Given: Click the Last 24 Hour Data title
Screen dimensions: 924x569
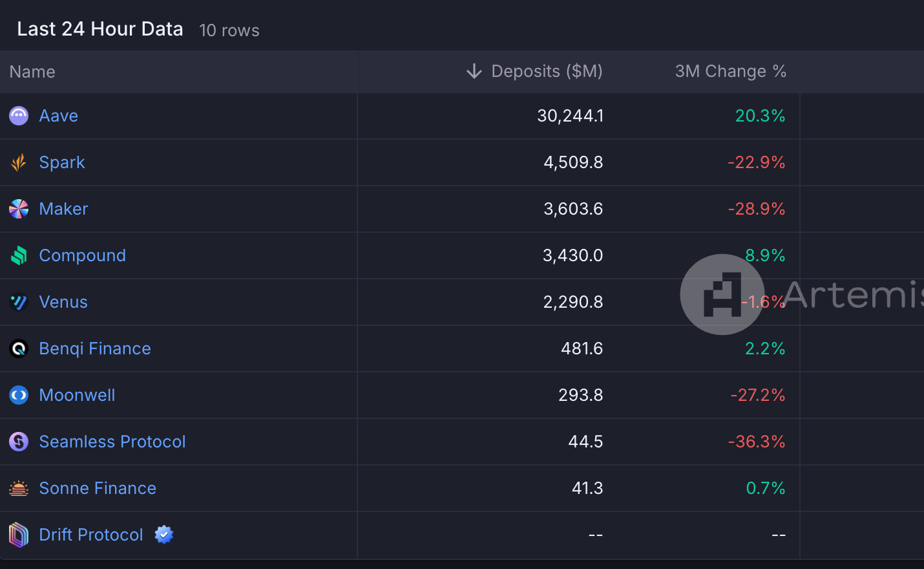Looking at the screenshot, I should (x=100, y=29).
